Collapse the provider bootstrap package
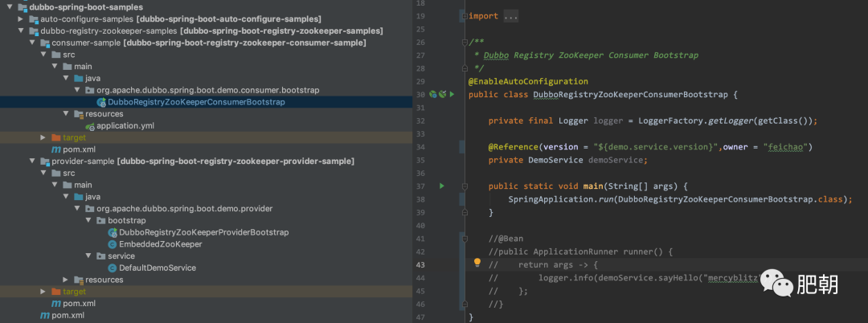Image resolution: width=868 pixels, height=323 pixels. (89, 220)
